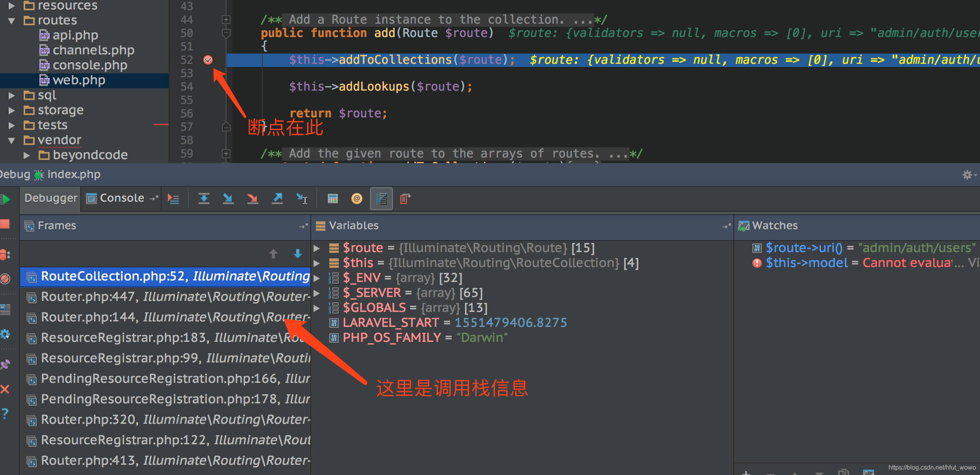This screenshot has height=475, width=980.
Task: Click the Restore Layout icon
Action: pos(5,309)
